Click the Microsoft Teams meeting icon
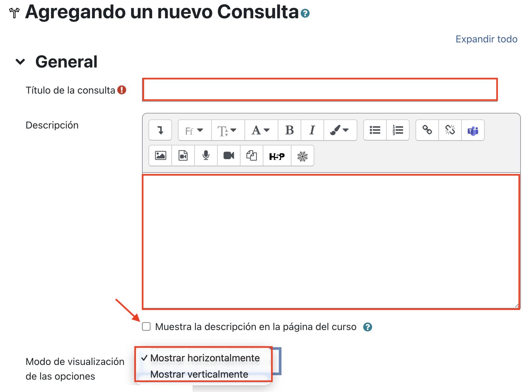This screenshot has width=532, height=392. click(473, 130)
